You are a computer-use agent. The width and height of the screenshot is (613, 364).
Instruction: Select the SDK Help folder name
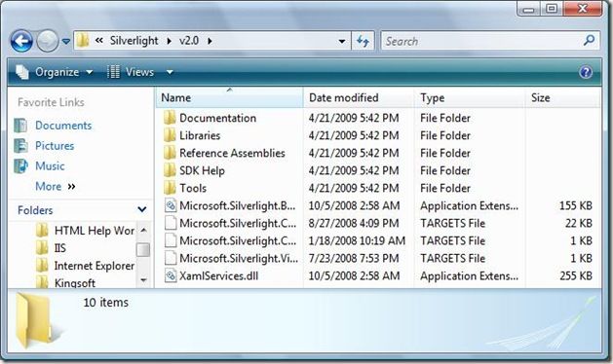coord(202,170)
